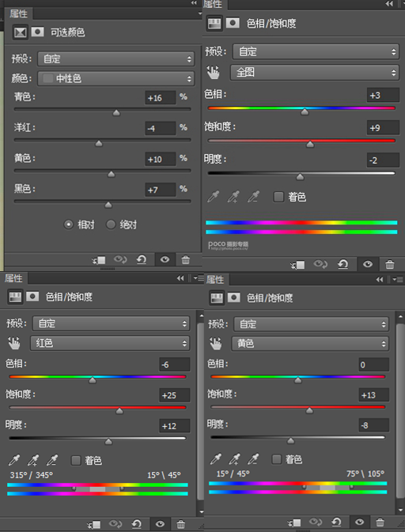405x532 pixels.
Task: Click hue slider handle in 全图 panel
Action: [x=305, y=111]
